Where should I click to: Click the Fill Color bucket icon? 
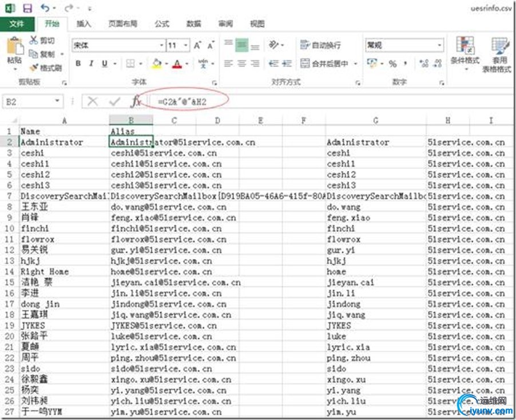157,63
